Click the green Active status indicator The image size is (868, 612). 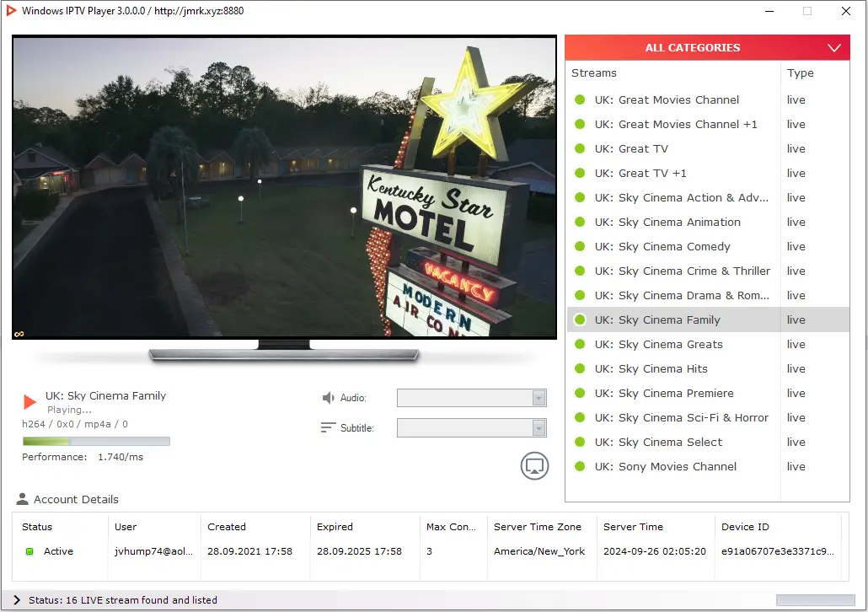(29, 551)
